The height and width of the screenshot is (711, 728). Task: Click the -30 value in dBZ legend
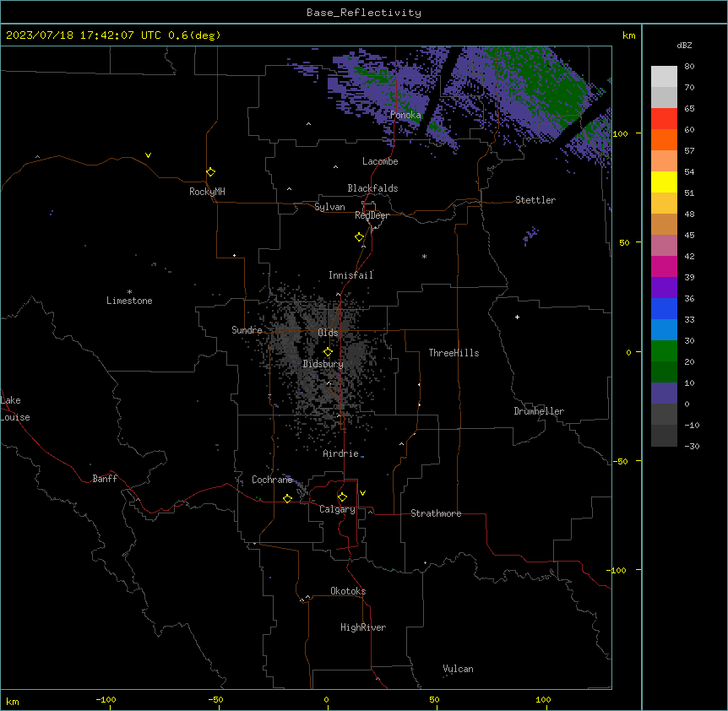[692, 446]
